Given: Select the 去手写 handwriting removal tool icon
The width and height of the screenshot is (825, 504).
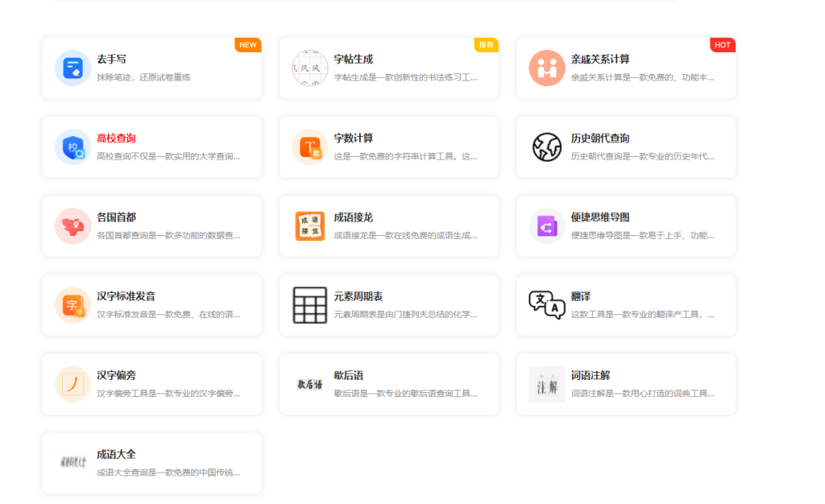Looking at the screenshot, I should (x=73, y=68).
